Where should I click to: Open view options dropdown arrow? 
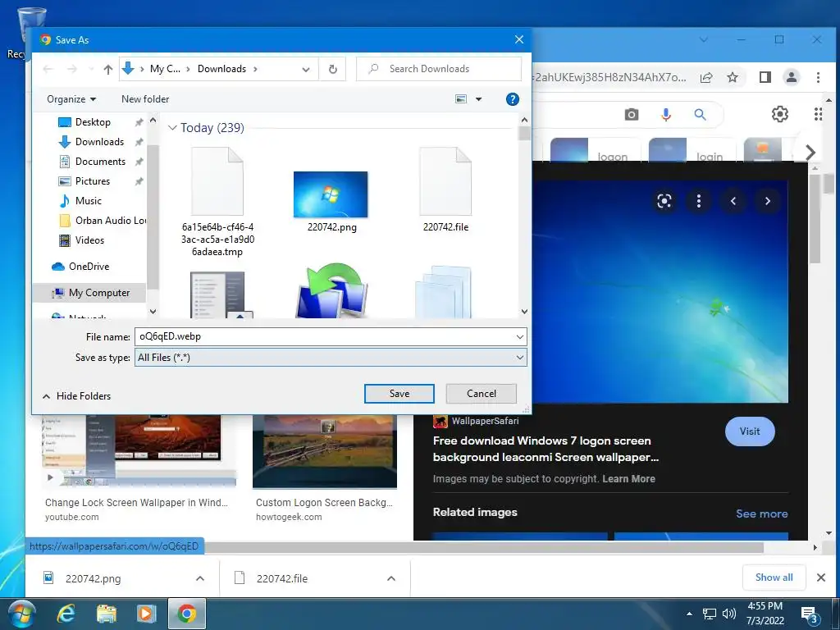point(479,99)
